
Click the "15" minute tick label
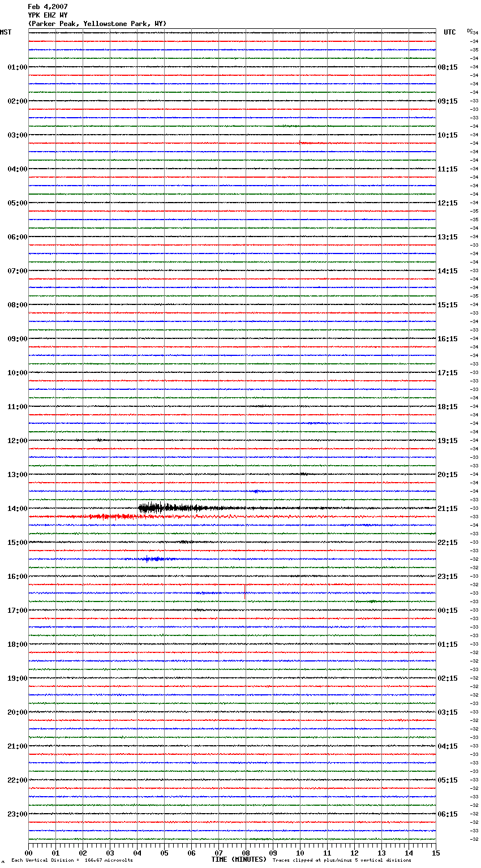coord(436,853)
